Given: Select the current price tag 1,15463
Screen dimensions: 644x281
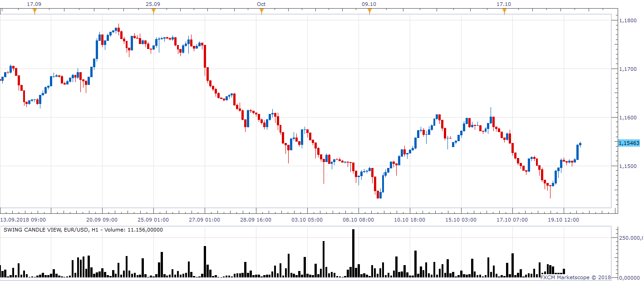Looking at the screenshot, I should (629, 143).
